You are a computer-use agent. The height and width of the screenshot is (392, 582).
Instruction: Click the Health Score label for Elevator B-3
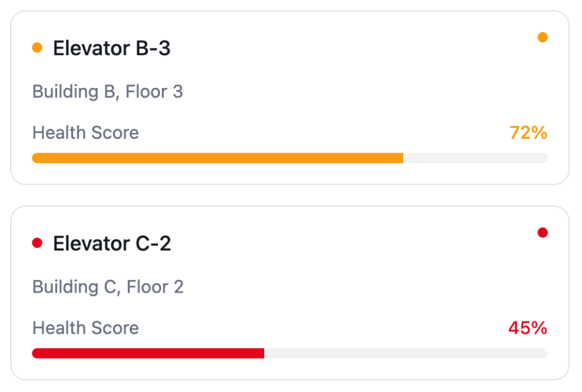85,133
